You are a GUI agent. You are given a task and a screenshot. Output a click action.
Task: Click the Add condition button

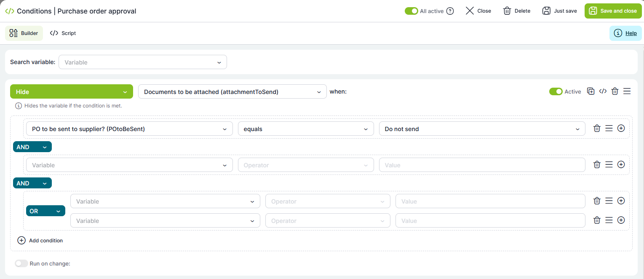point(40,241)
